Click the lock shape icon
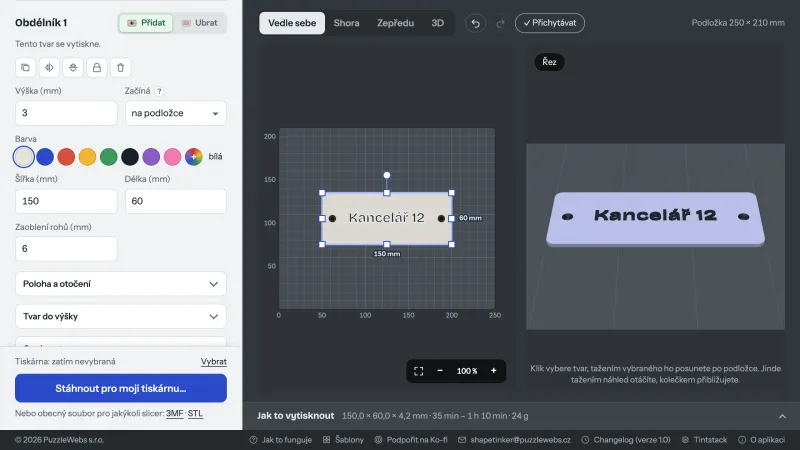Image resolution: width=800 pixels, height=450 pixels. (x=96, y=67)
